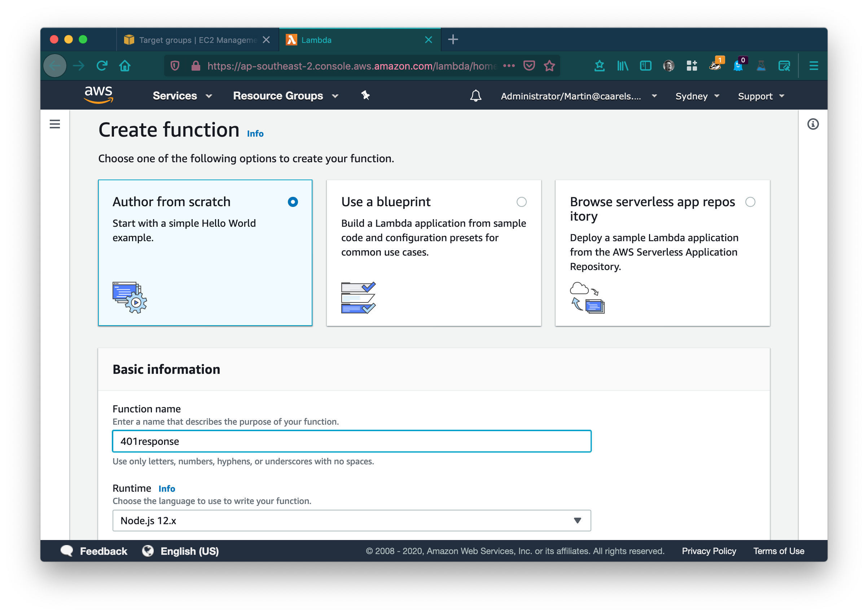The height and width of the screenshot is (615, 868).
Task: Bookmark this page with the star icon
Action: point(549,65)
